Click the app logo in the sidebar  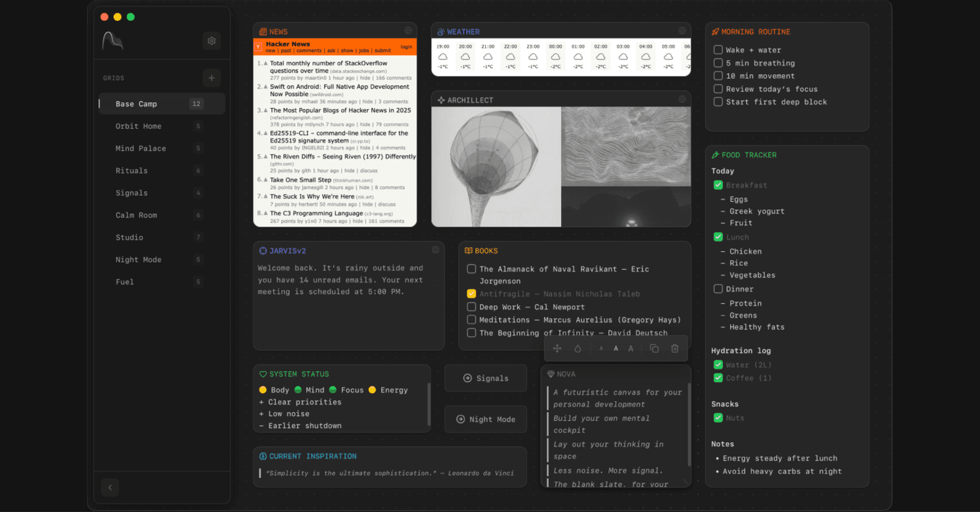pyautogui.click(x=113, y=40)
